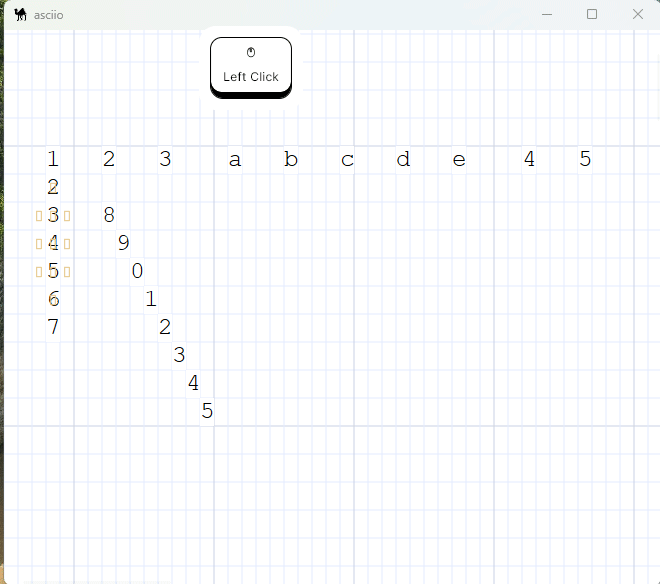
Task: Select the digit '9' on the canvas
Action: point(123,243)
